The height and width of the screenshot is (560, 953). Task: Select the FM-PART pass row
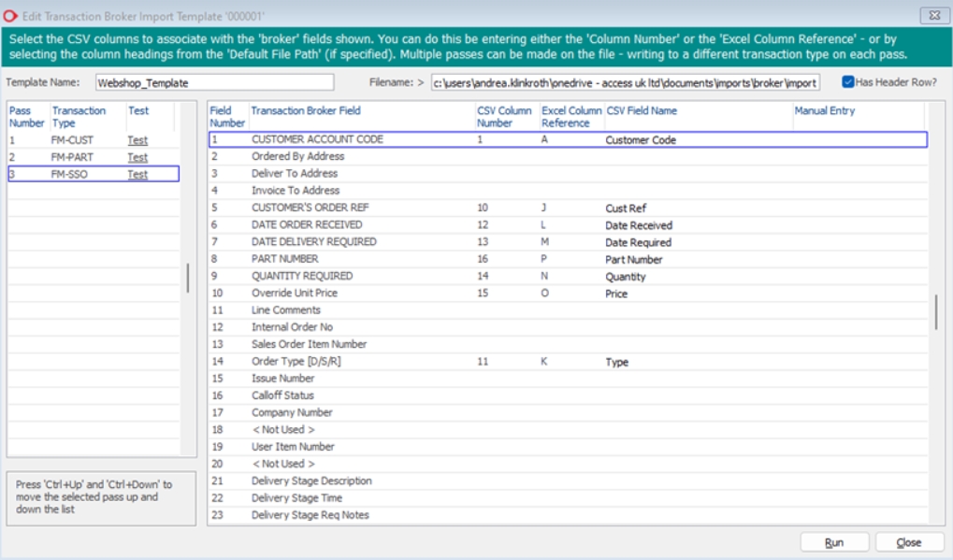[x=94, y=157]
